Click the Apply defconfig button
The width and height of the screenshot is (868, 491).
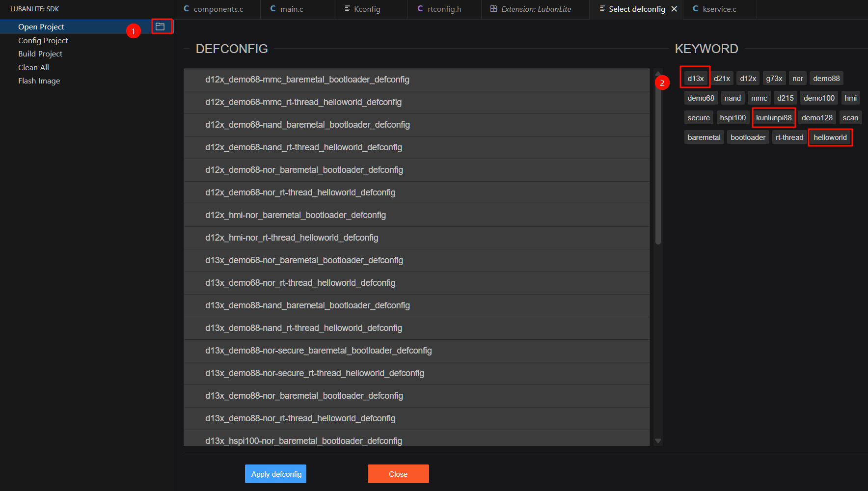point(276,474)
